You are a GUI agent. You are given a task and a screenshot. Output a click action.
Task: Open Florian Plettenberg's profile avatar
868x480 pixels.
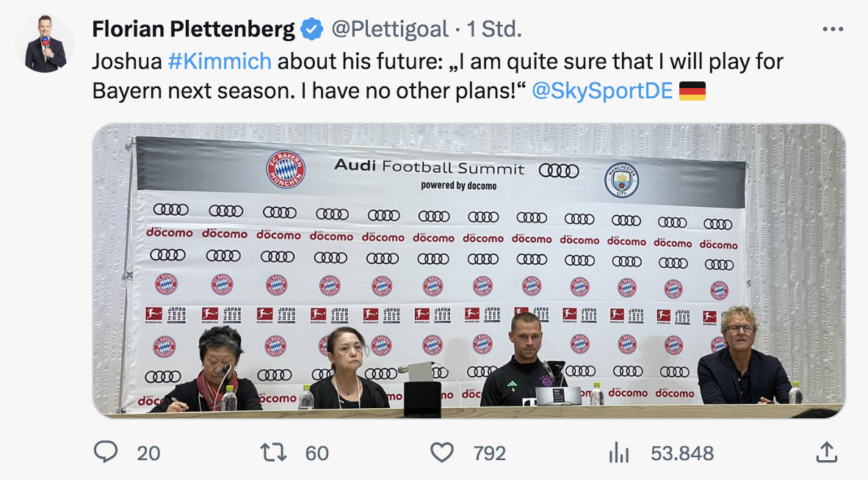pyautogui.click(x=46, y=44)
